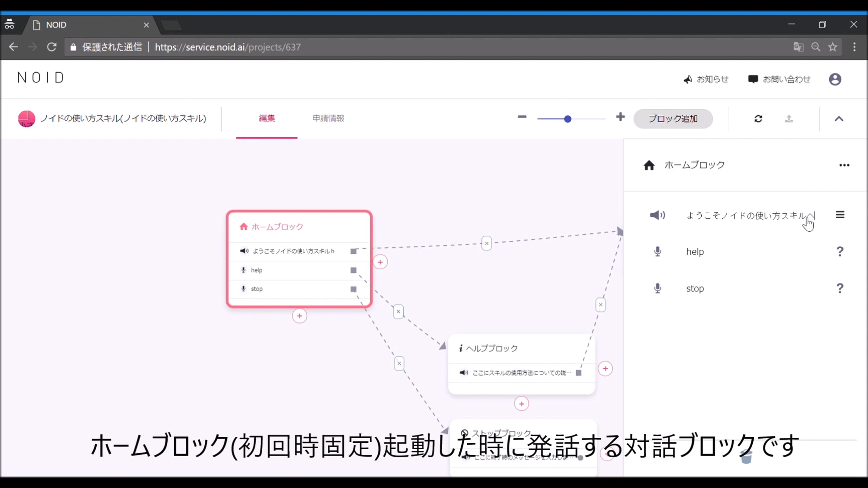Collapse the header with chevron-up arrow

coord(839,119)
